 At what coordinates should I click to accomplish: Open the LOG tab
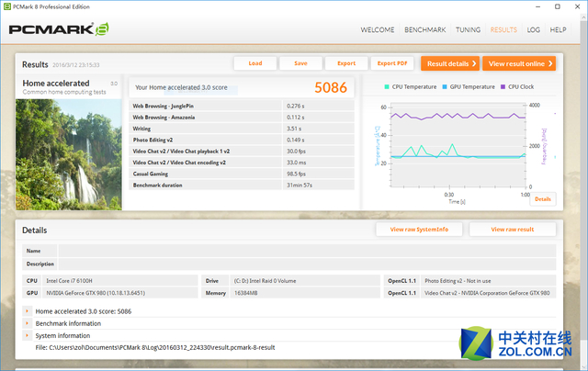click(x=534, y=29)
